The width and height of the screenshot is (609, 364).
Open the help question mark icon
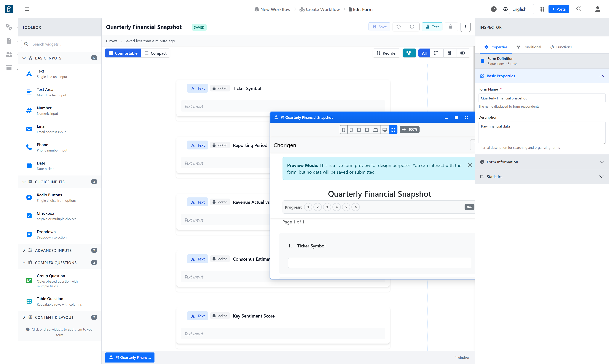point(494,9)
